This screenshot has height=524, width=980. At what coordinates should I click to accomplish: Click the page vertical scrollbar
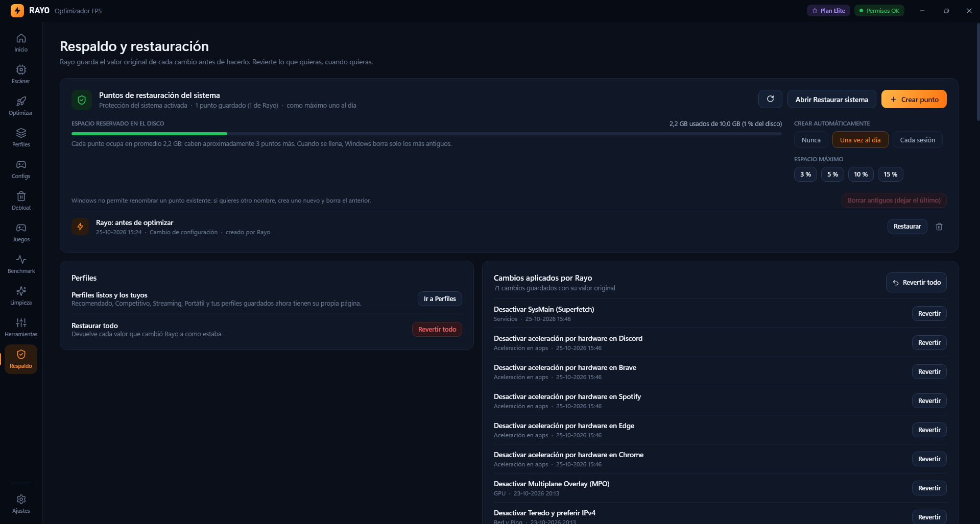pos(978,71)
